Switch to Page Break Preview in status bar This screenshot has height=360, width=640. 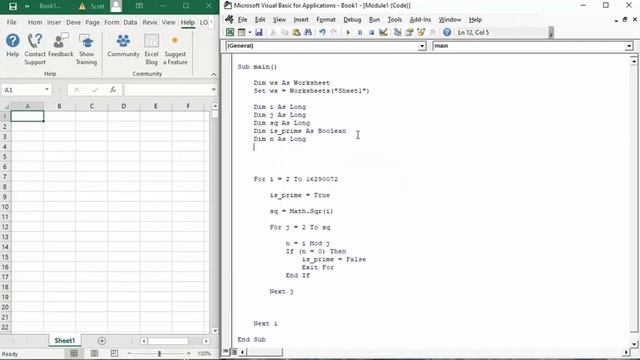(x=114, y=353)
